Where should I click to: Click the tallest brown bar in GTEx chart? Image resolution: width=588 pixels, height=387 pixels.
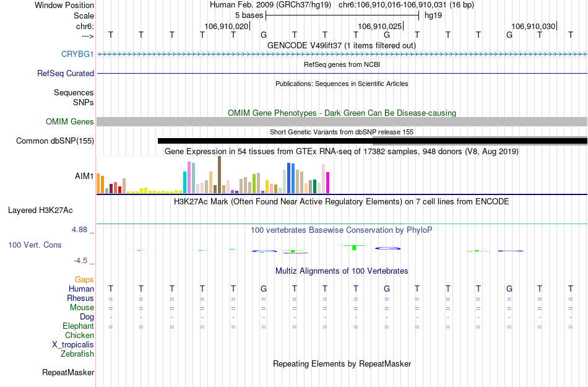[219, 175]
